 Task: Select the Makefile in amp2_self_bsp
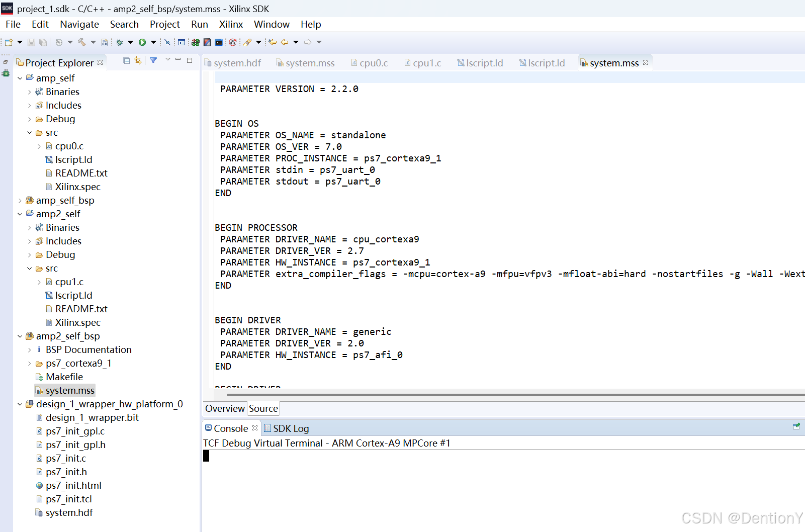(x=64, y=377)
